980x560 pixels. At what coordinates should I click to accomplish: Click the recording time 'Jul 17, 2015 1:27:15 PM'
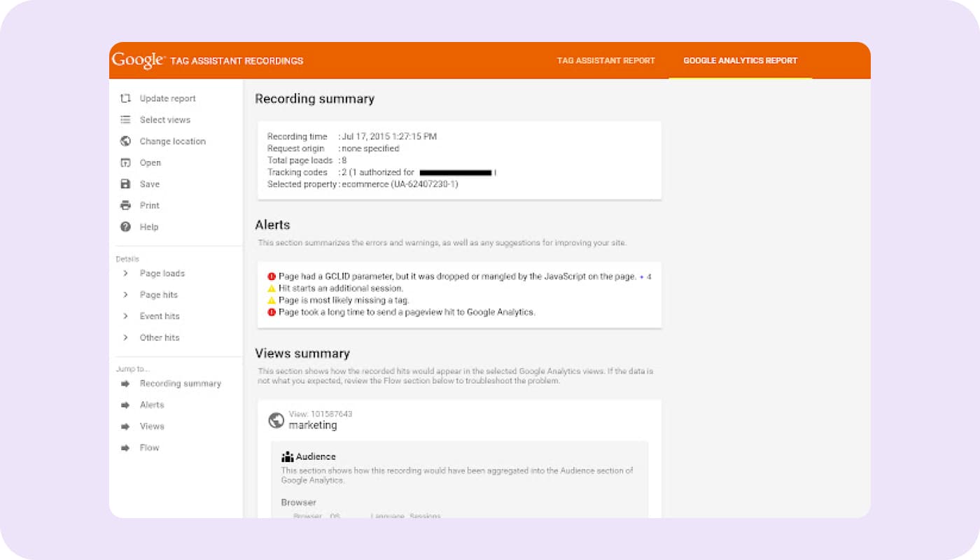click(x=389, y=136)
